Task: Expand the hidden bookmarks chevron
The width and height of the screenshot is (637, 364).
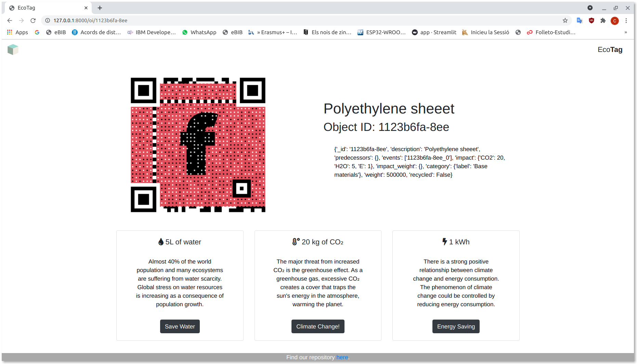Action: click(626, 32)
